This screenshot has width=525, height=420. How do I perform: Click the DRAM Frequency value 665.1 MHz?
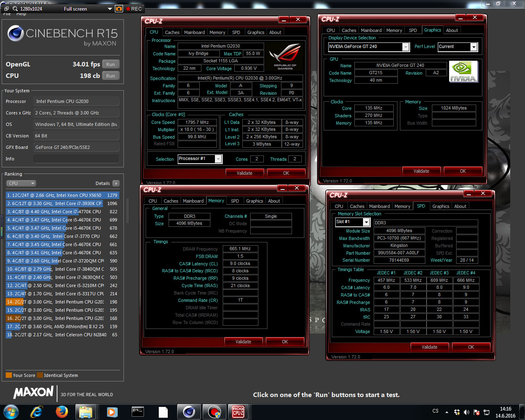pyautogui.click(x=240, y=249)
